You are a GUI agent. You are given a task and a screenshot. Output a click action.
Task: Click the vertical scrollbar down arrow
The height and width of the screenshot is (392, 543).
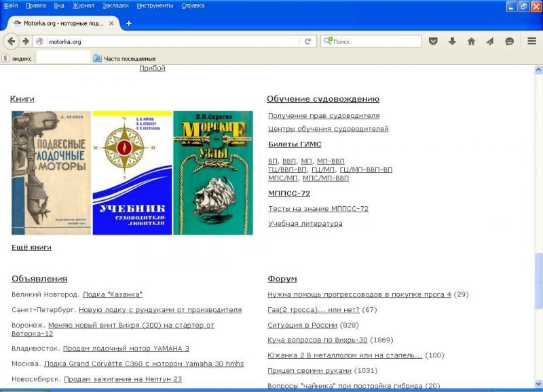pos(538,384)
